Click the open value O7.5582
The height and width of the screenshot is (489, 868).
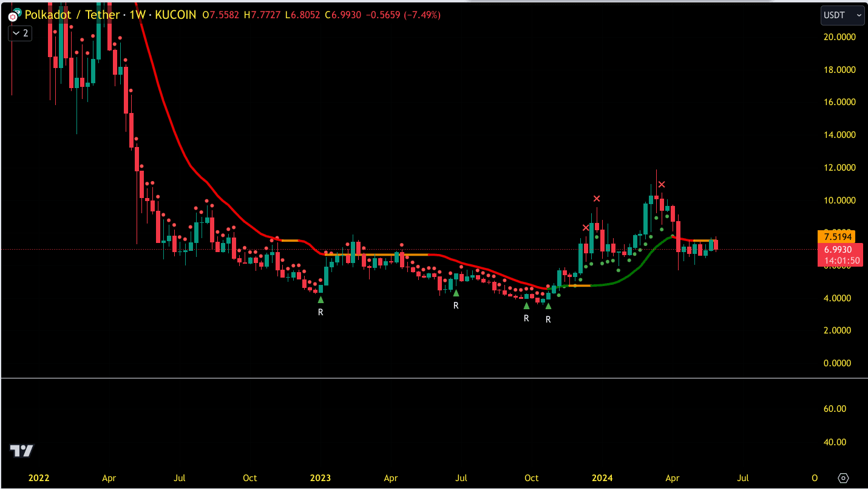click(222, 15)
